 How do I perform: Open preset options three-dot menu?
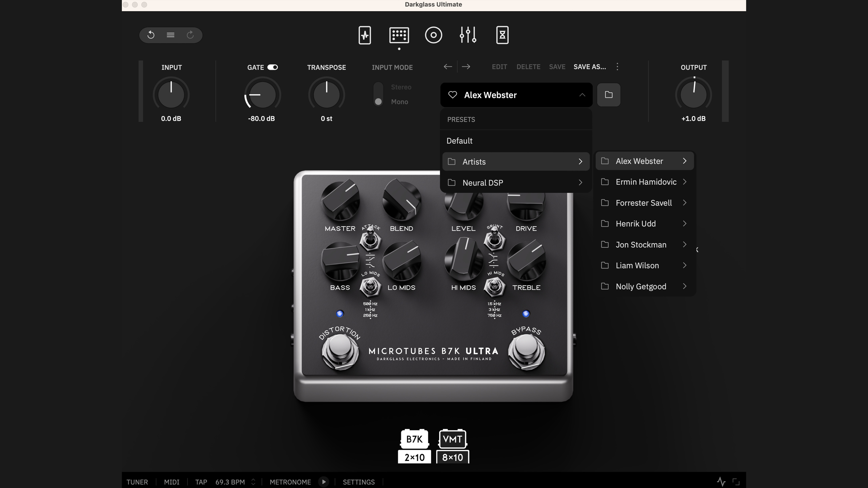[617, 67]
